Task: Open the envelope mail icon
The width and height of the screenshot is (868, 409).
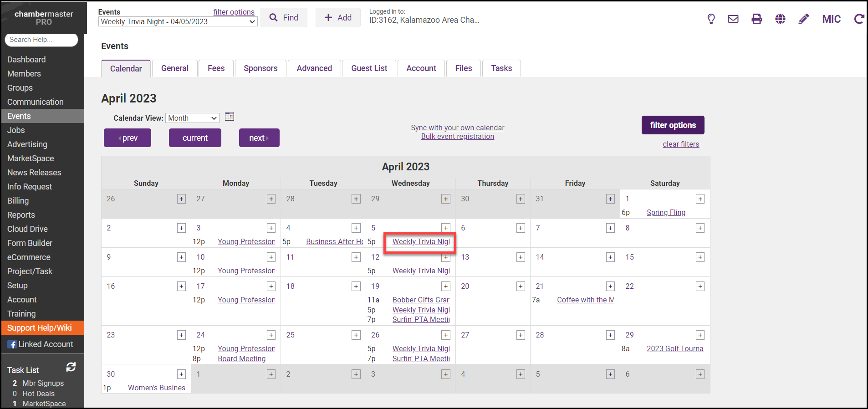Action: pos(733,19)
